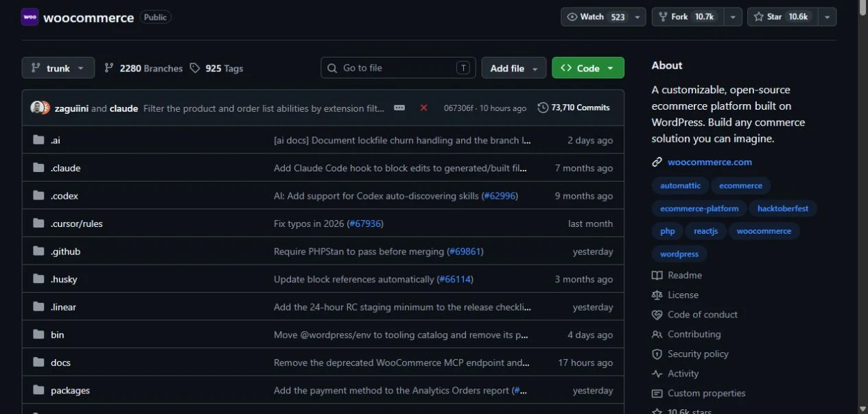Open the Code of conduct link
Image resolution: width=868 pixels, height=414 pixels.
[694, 315]
